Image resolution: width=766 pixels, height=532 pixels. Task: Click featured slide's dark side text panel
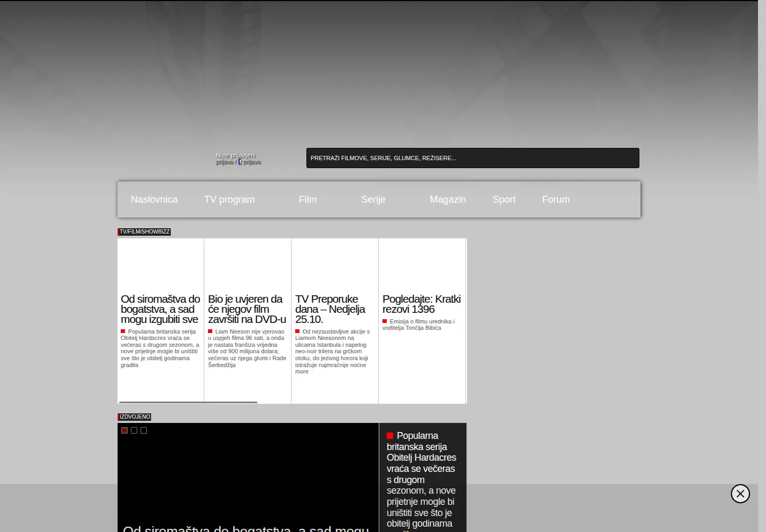tap(422, 478)
